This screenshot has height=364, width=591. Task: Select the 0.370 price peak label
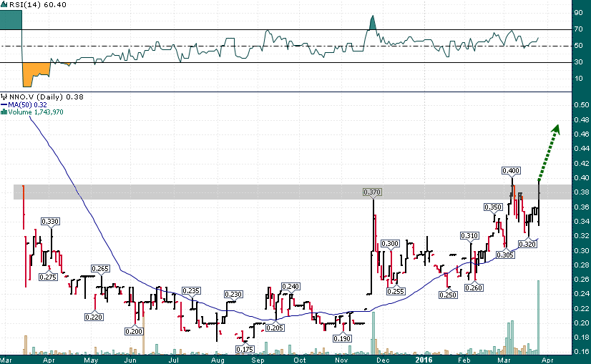(372, 192)
